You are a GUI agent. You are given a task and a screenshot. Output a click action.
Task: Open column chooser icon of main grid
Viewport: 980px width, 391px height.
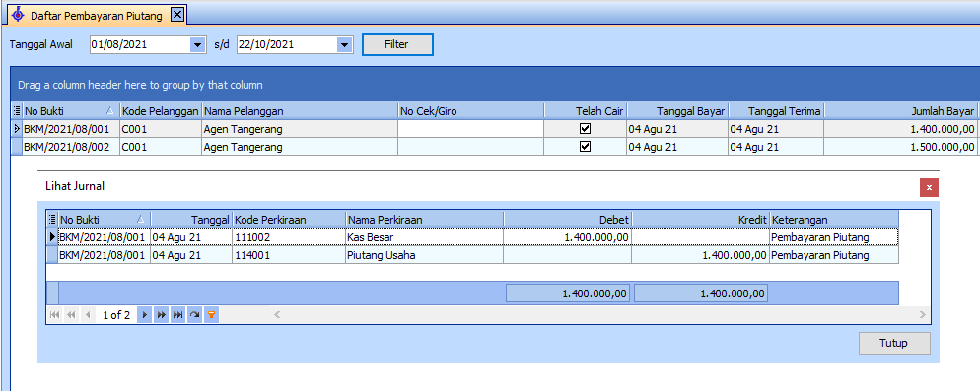[17, 111]
